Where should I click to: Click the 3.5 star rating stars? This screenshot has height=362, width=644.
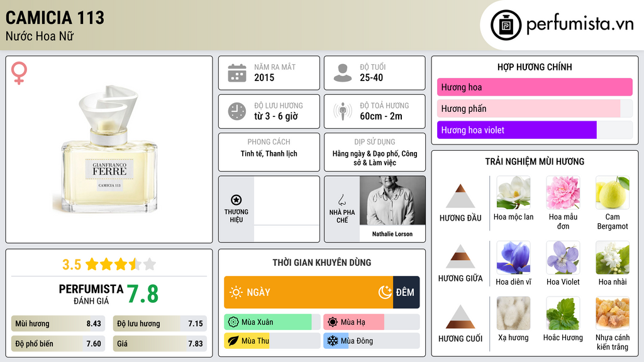pyautogui.click(x=121, y=264)
